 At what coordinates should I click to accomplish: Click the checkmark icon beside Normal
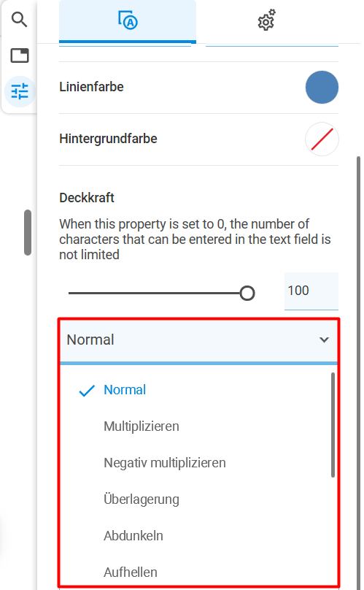click(x=87, y=391)
